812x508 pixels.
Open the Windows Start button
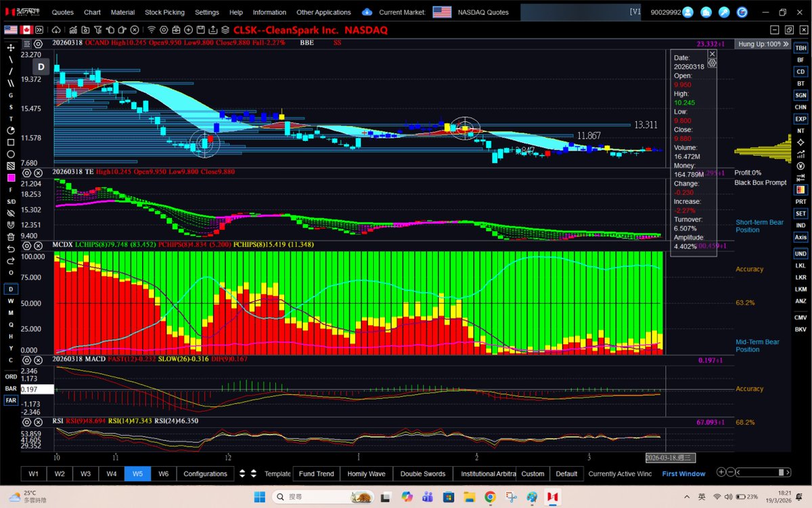point(260,496)
